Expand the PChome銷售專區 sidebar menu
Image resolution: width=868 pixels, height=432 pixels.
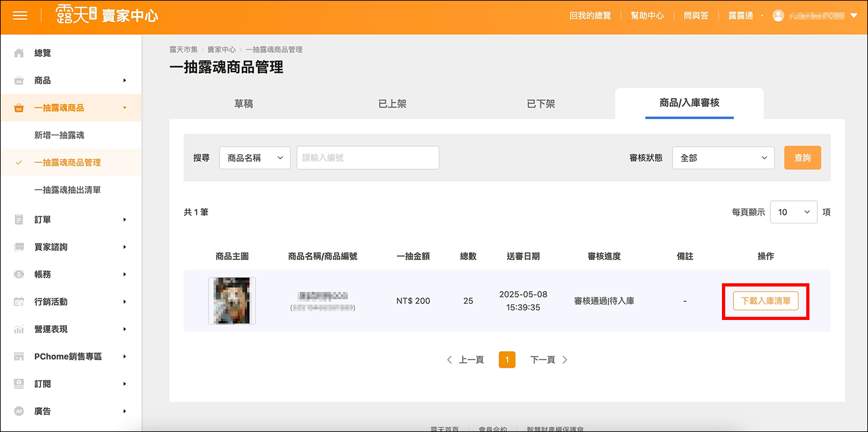(124, 356)
